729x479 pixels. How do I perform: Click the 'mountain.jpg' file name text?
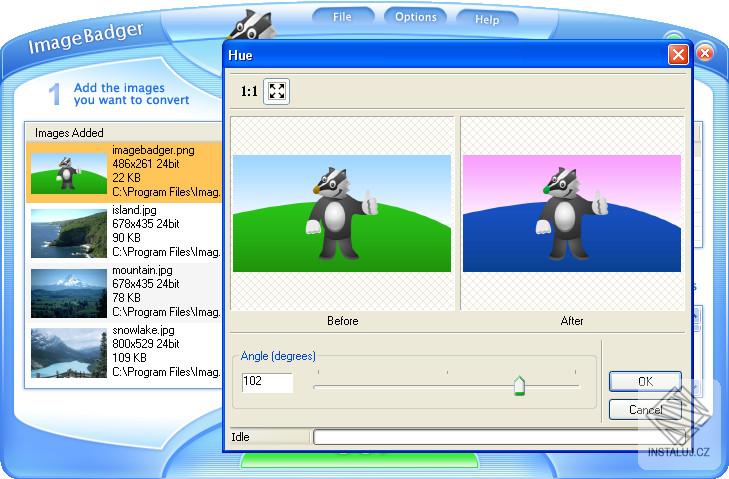coord(142,270)
